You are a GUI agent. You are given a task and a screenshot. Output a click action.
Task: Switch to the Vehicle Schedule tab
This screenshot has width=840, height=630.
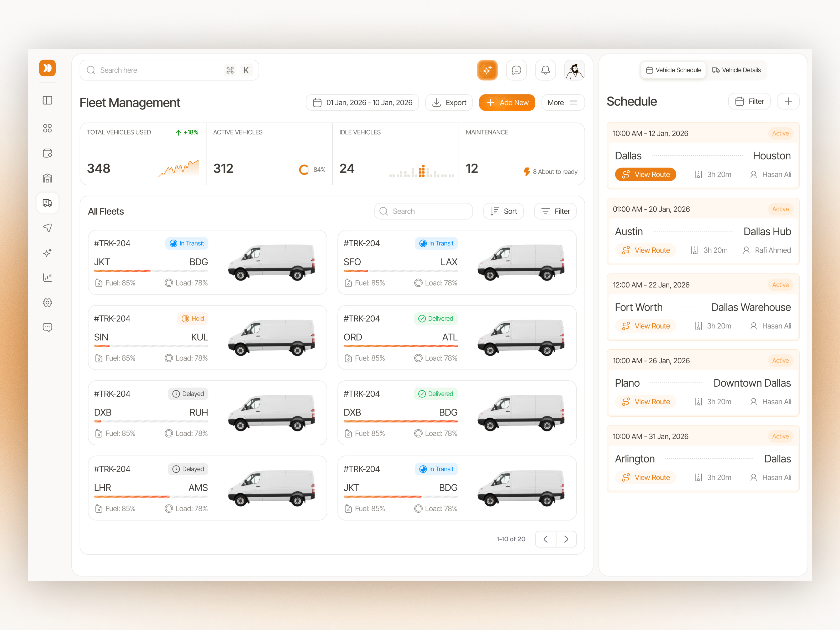point(673,70)
